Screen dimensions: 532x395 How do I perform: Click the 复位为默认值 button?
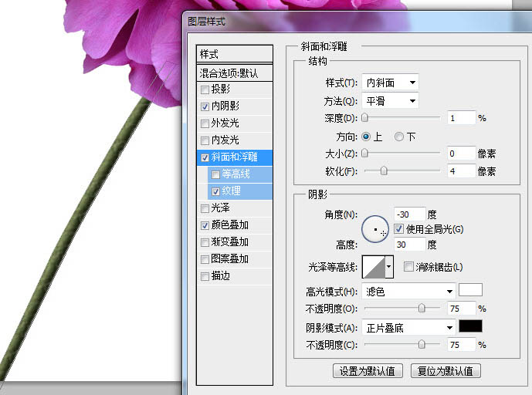pyautogui.click(x=446, y=371)
